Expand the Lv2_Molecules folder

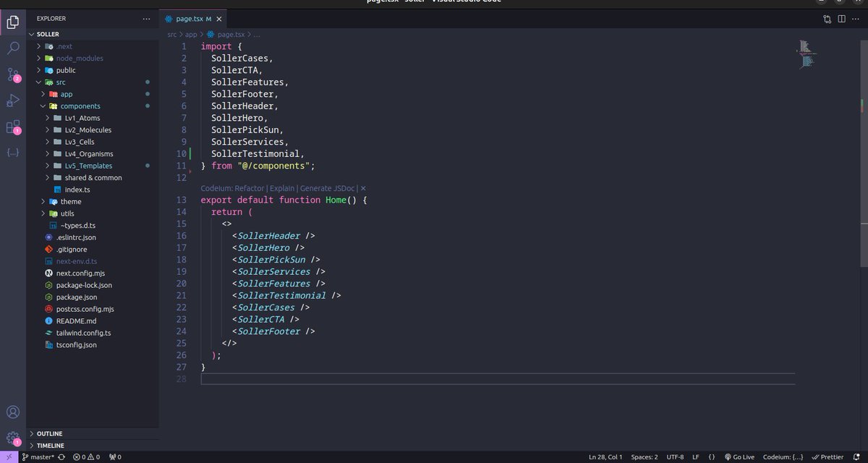click(x=93, y=130)
